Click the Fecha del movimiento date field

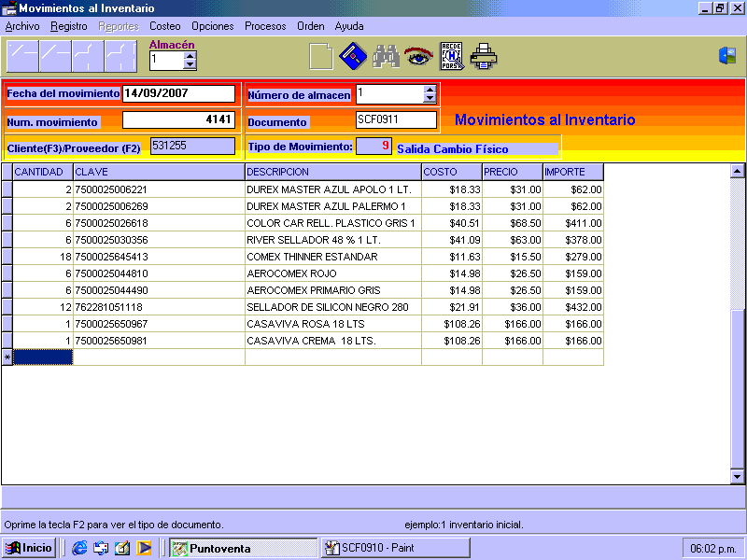(x=178, y=93)
